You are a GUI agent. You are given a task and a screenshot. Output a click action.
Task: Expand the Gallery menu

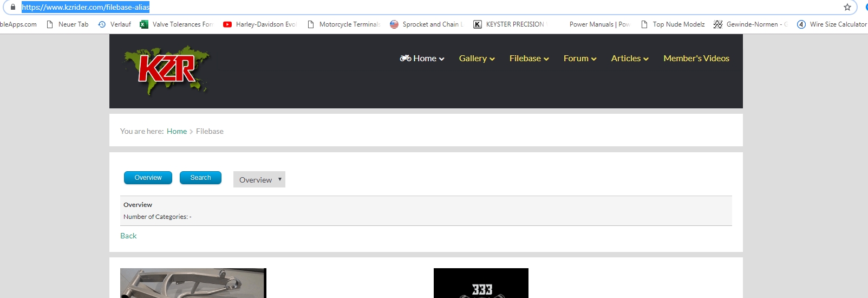tap(477, 59)
